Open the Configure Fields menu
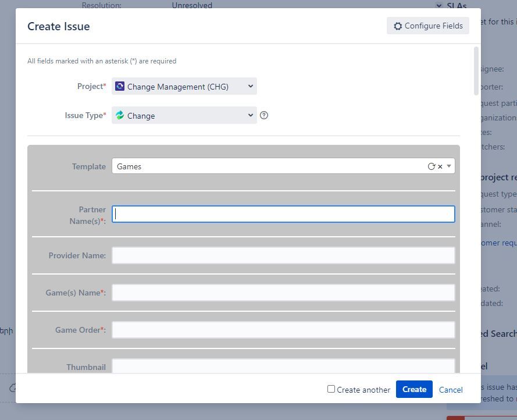The image size is (517, 420). tap(427, 26)
